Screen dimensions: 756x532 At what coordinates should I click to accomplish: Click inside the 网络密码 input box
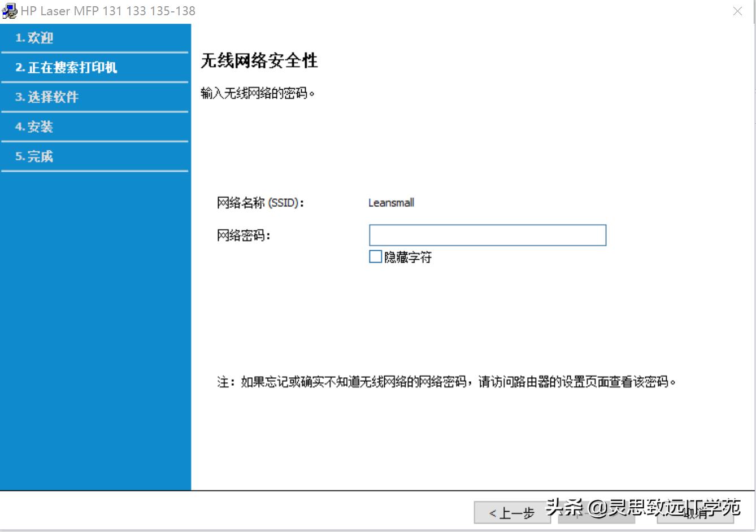point(487,234)
